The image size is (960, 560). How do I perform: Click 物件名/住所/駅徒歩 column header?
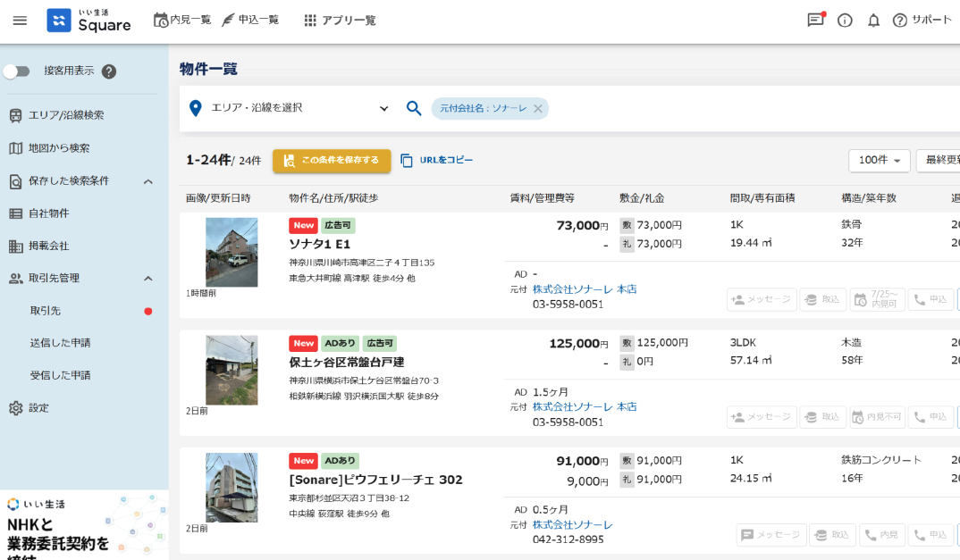point(333,198)
